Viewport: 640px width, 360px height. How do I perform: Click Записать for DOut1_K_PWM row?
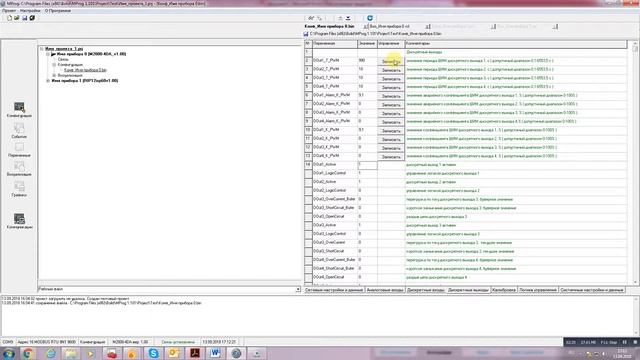point(391,131)
